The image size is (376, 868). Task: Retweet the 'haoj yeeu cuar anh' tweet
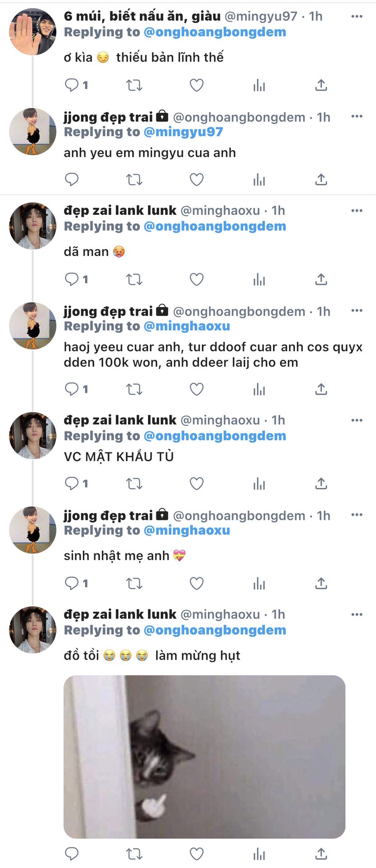(x=134, y=389)
